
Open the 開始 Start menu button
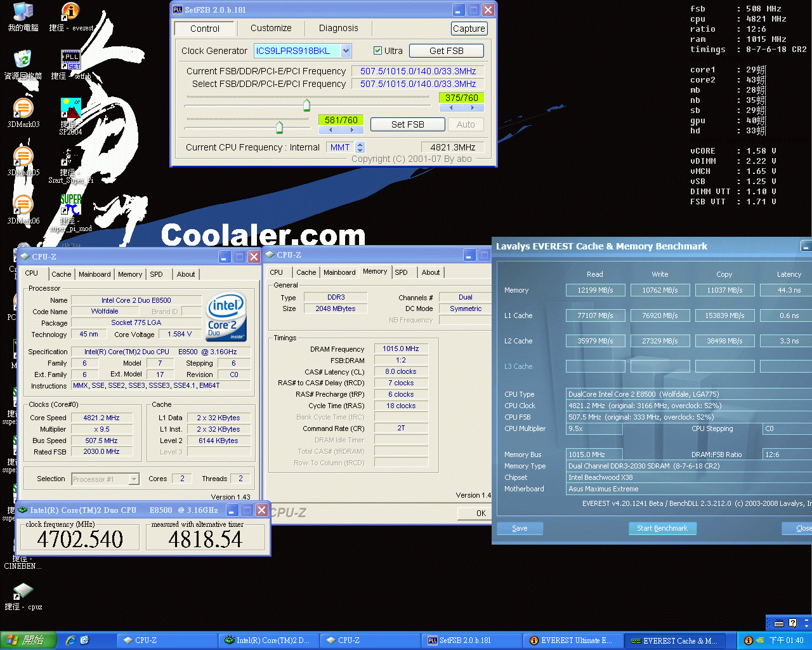click(29, 640)
